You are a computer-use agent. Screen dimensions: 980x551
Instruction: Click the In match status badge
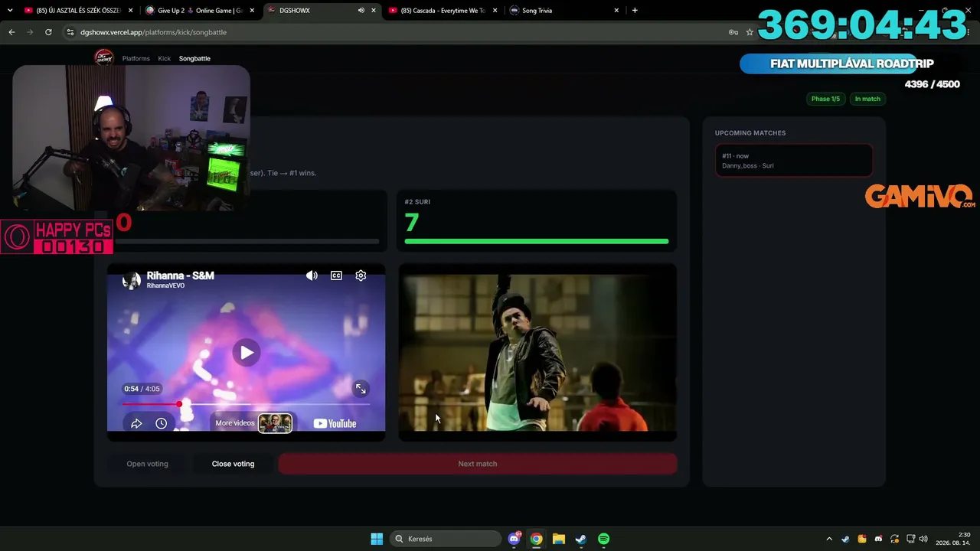[867, 99]
